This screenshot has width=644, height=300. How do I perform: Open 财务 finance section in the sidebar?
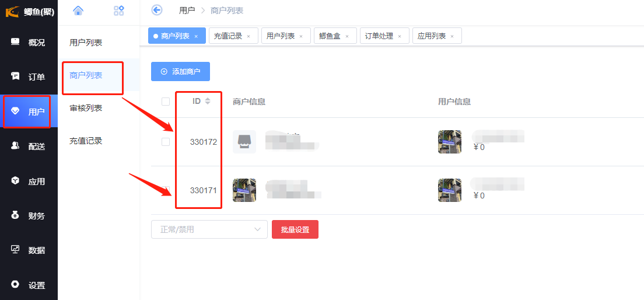click(29, 216)
